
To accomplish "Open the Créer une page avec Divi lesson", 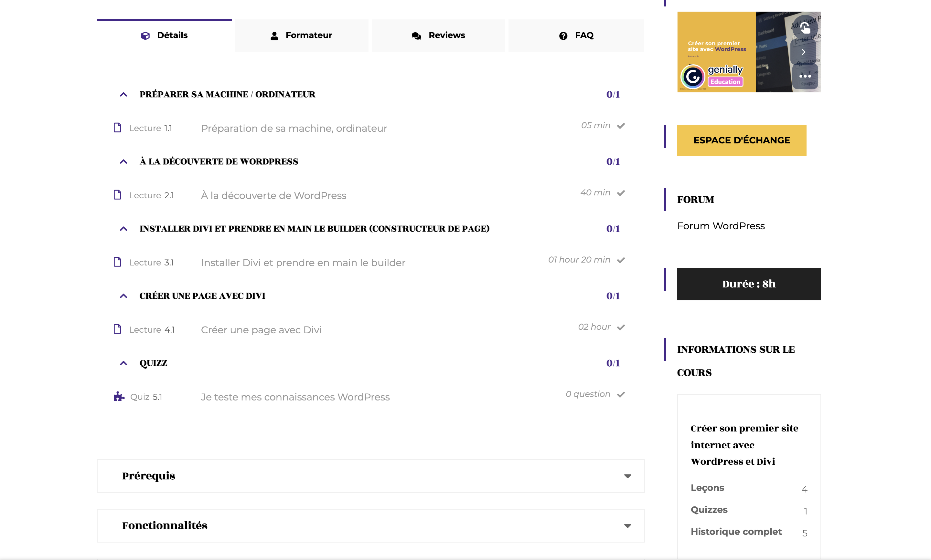I will pos(261,330).
